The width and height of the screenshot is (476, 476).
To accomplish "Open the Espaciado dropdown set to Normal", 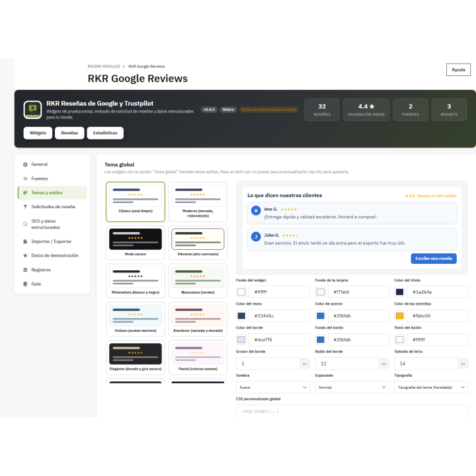I will tap(352, 387).
